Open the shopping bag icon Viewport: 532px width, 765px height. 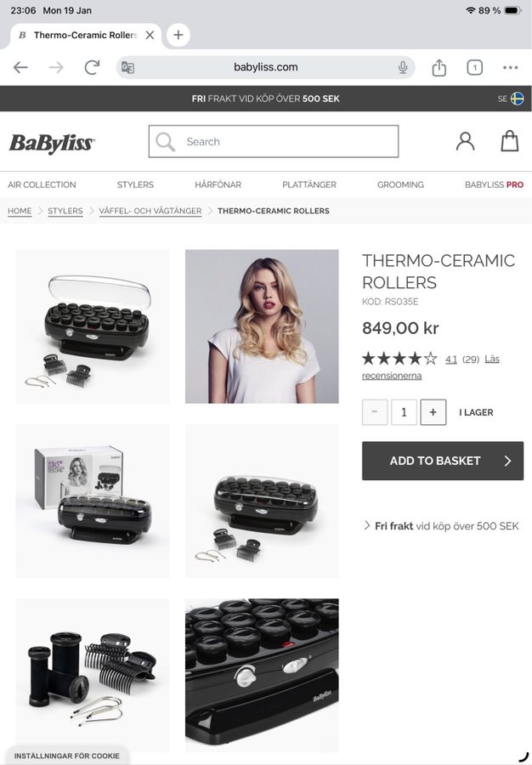click(x=510, y=141)
